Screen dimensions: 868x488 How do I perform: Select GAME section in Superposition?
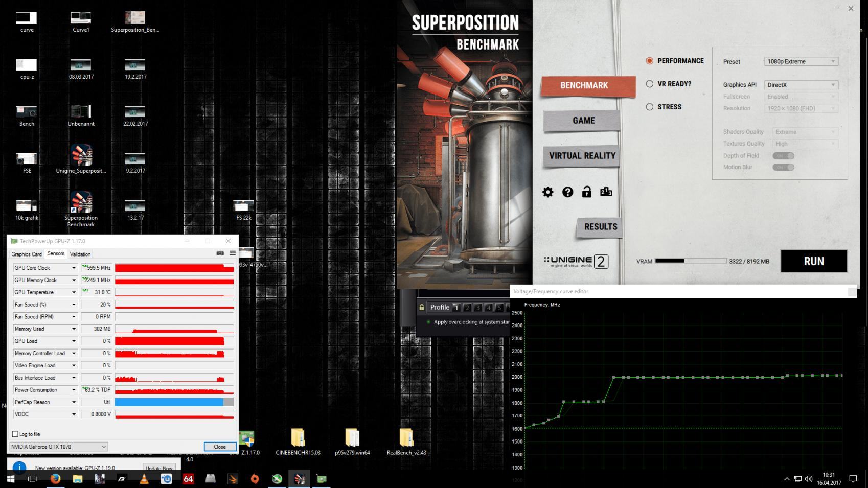pyautogui.click(x=583, y=121)
